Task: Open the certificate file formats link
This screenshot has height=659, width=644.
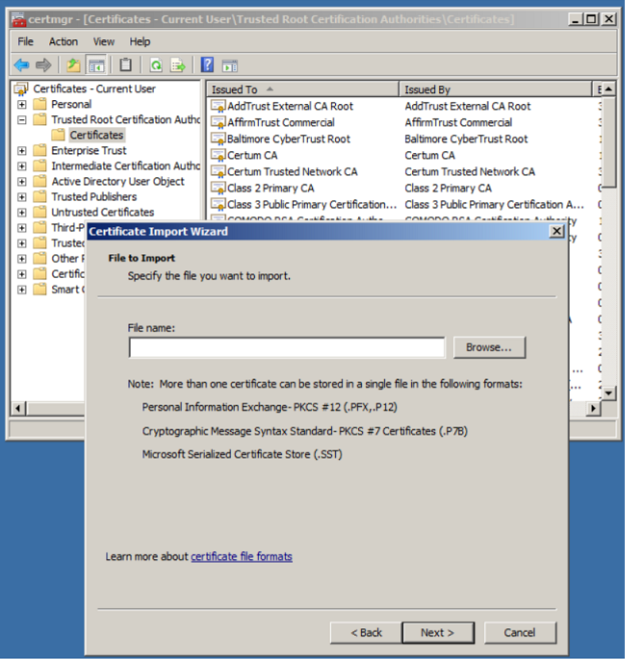Action: [242, 556]
